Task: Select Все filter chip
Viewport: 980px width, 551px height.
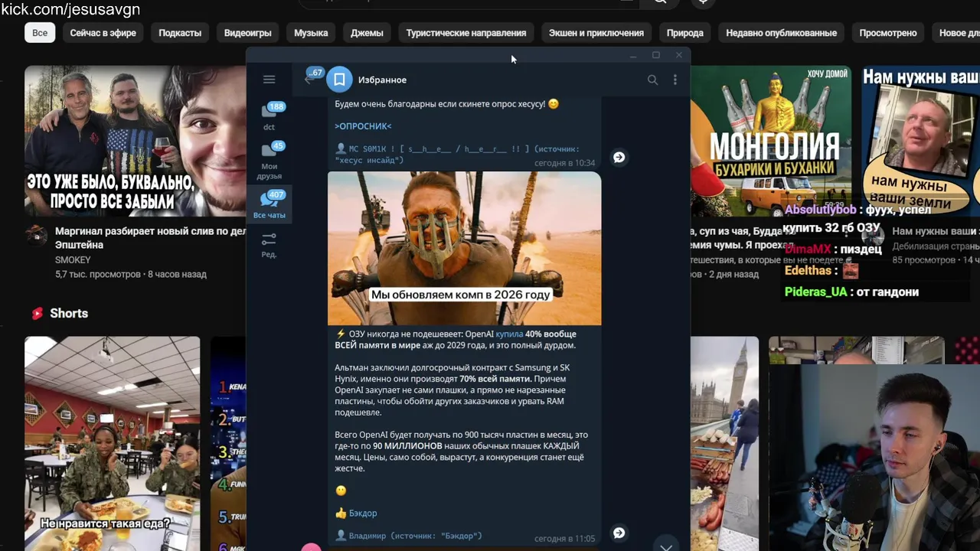Action: pos(40,33)
